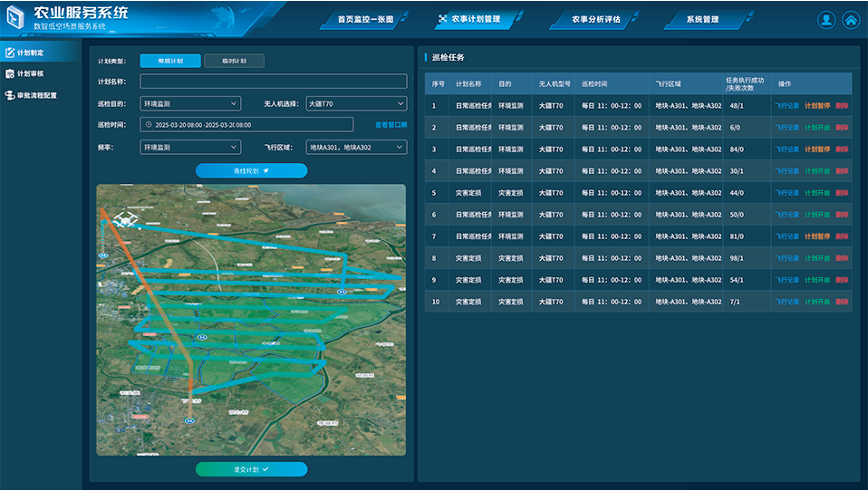
Task: Click the 计划名称 input field
Action: click(x=273, y=82)
